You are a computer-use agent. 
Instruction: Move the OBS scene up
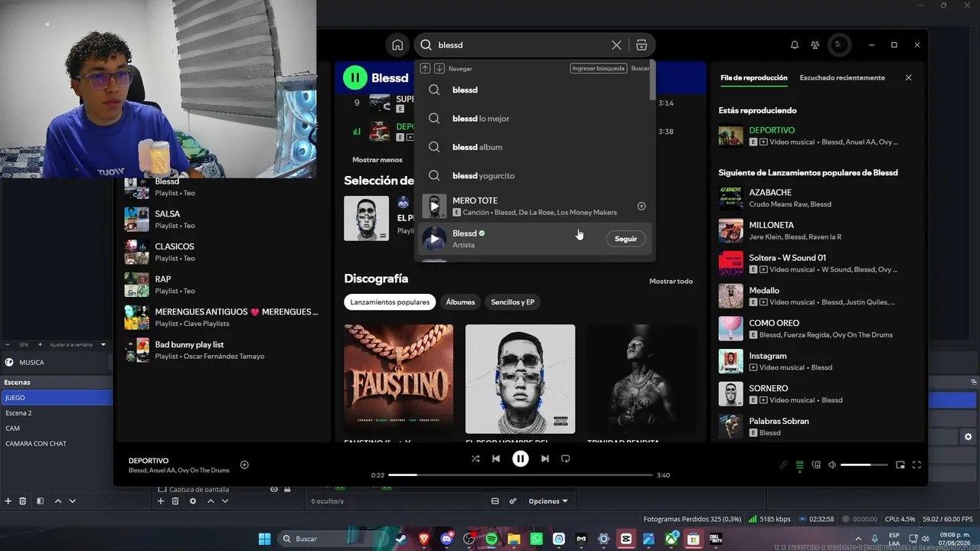(x=57, y=501)
